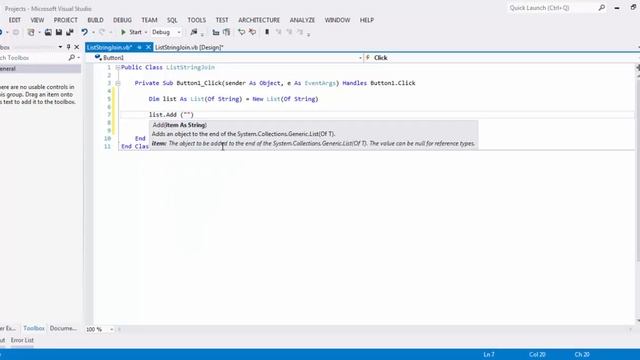Switch to the Toolbox bottom tab
Screen dimensions: 640x360
point(33,328)
